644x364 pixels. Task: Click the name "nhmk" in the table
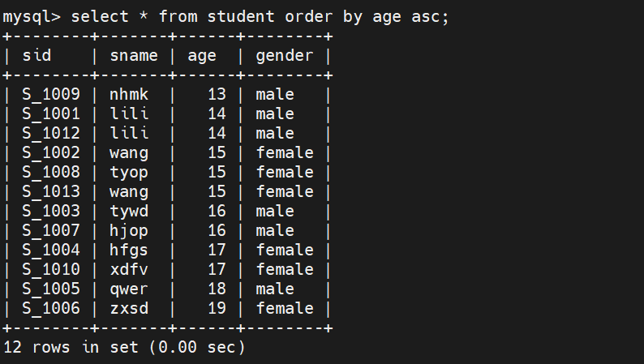coord(129,95)
